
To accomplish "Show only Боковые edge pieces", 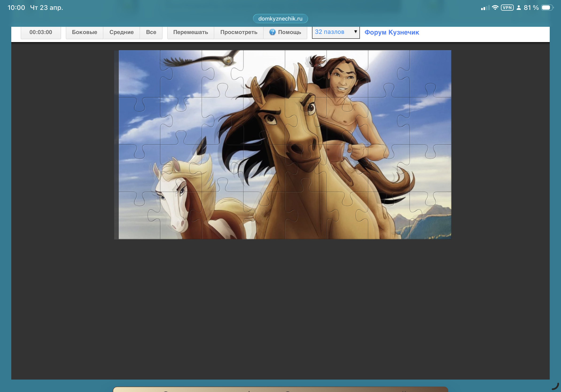I will tap(84, 32).
